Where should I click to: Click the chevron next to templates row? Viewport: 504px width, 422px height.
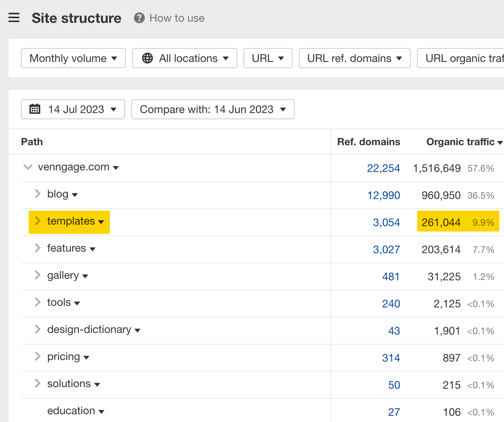click(x=37, y=221)
